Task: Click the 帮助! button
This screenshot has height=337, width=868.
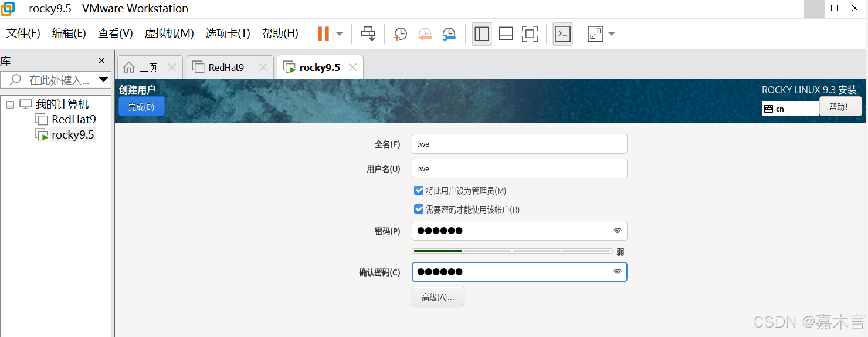Action: (x=840, y=107)
